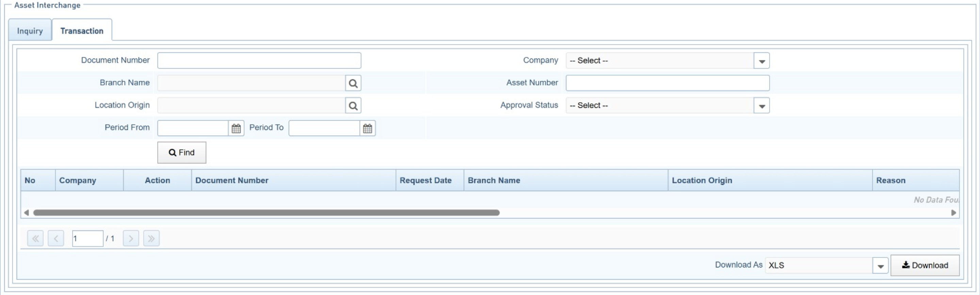
Task: Expand the Company dropdown
Action: click(761, 61)
